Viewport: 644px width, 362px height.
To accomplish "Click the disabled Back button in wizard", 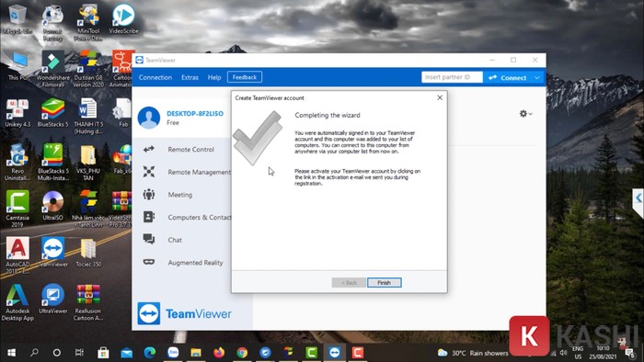I will click(349, 282).
